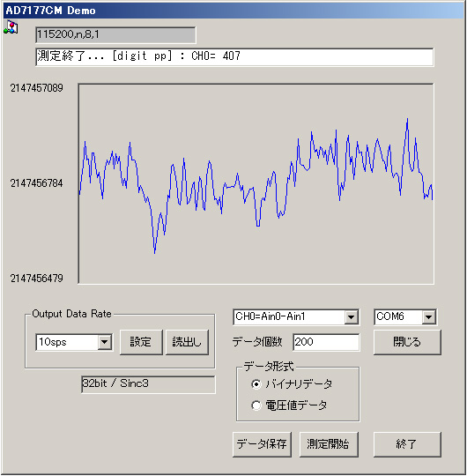Click the 閉じる button
Screen dimensions: 467x476
coord(407,342)
